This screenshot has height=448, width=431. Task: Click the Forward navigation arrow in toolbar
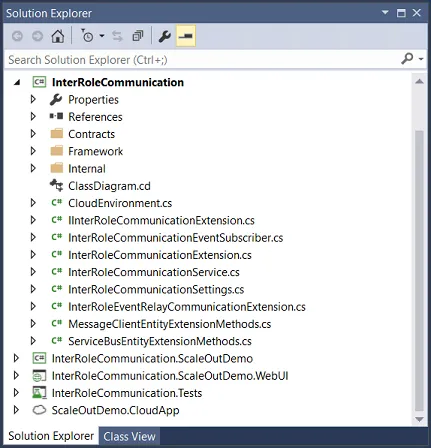tap(37, 36)
